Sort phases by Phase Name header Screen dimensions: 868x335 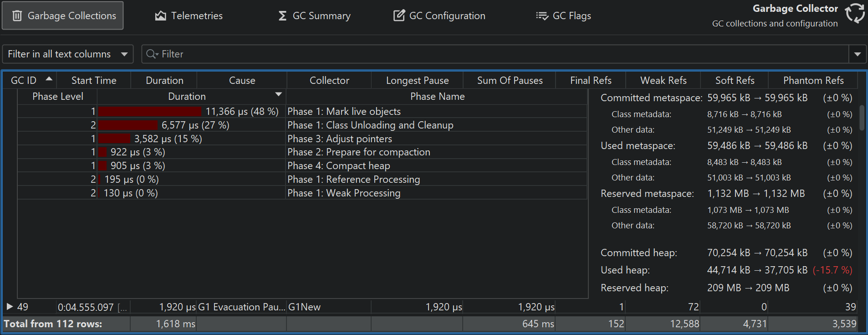tap(437, 97)
